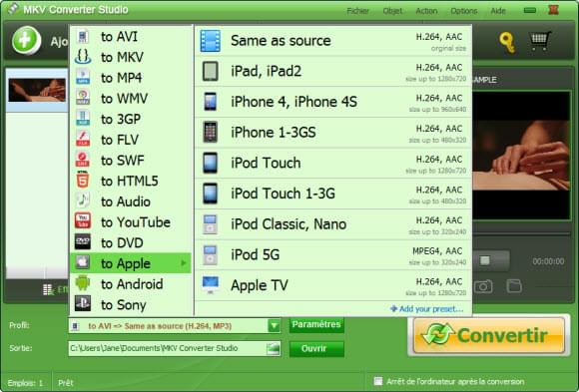Open the folder icon beside the camera

tap(514, 285)
